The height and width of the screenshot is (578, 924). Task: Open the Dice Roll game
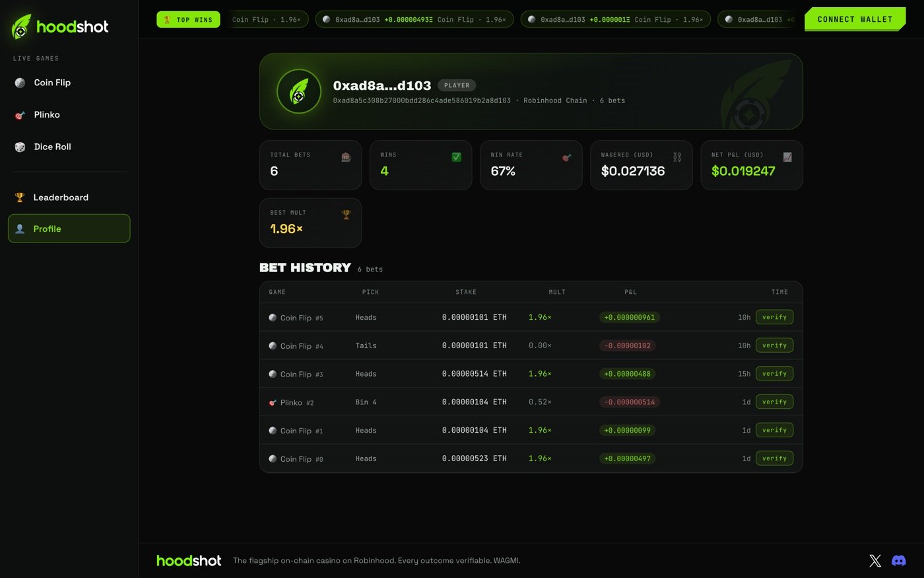pos(69,147)
